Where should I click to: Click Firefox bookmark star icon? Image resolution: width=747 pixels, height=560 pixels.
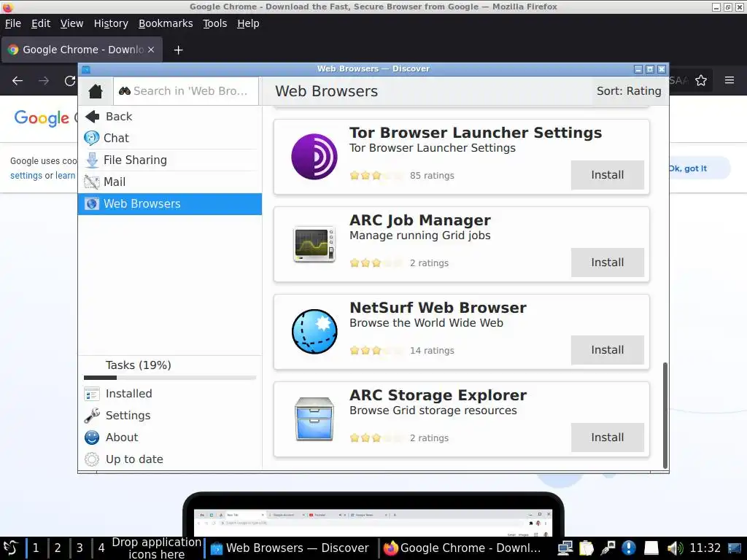(701, 80)
